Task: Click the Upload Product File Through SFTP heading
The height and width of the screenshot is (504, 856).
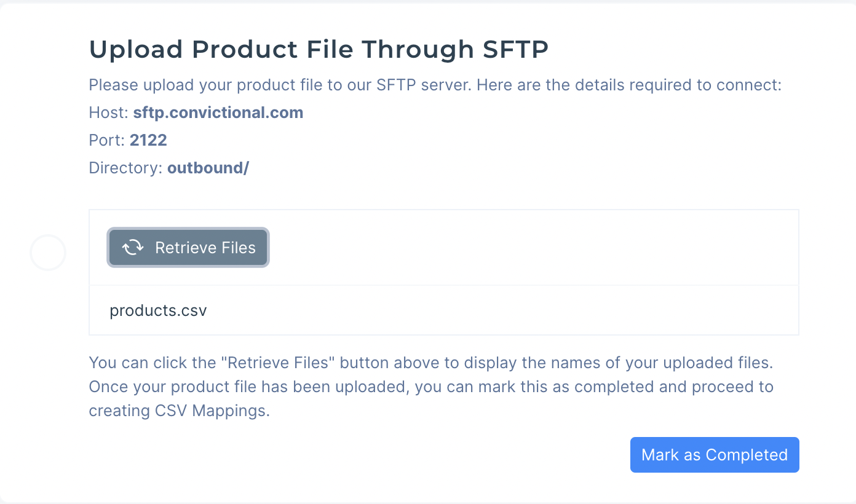Action: pyautogui.click(x=319, y=49)
